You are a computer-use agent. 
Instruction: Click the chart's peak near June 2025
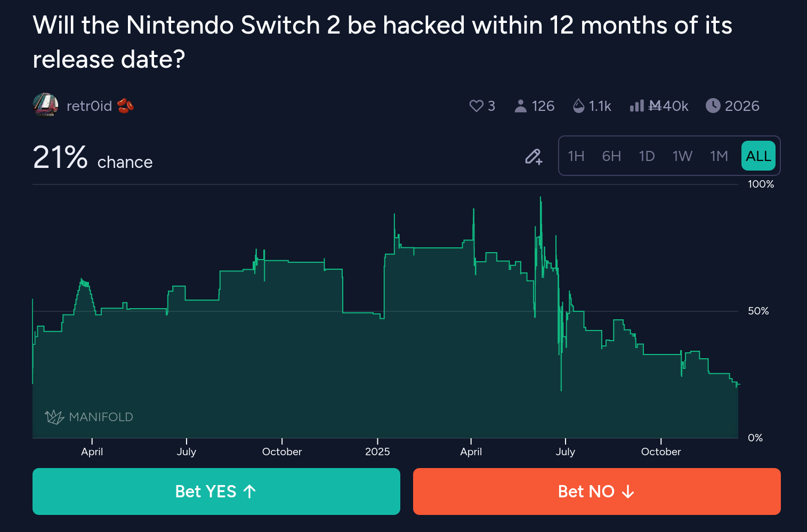(x=540, y=198)
